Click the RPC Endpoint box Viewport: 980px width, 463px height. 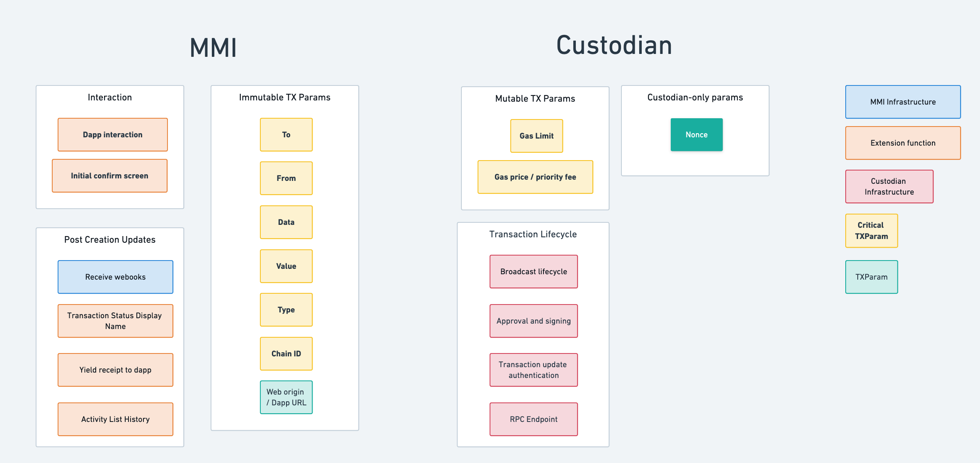pyautogui.click(x=534, y=419)
